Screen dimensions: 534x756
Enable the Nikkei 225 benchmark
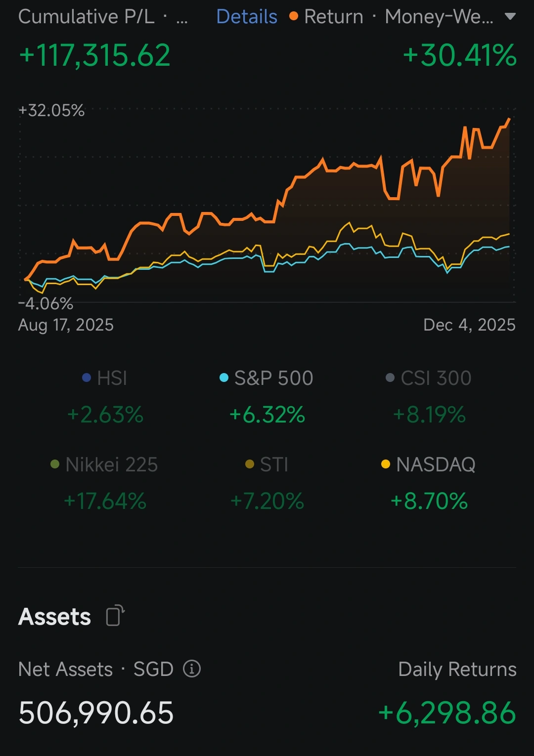(x=105, y=483)
